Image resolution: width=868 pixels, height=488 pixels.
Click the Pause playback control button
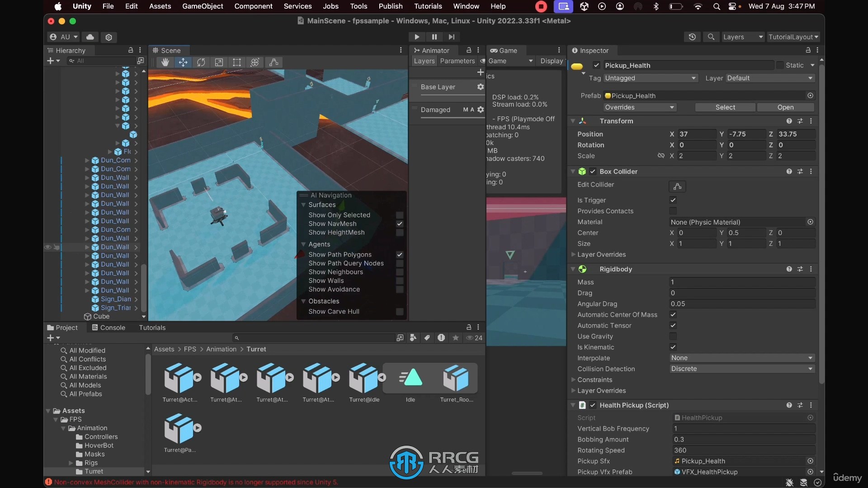(x=434, y=36)
